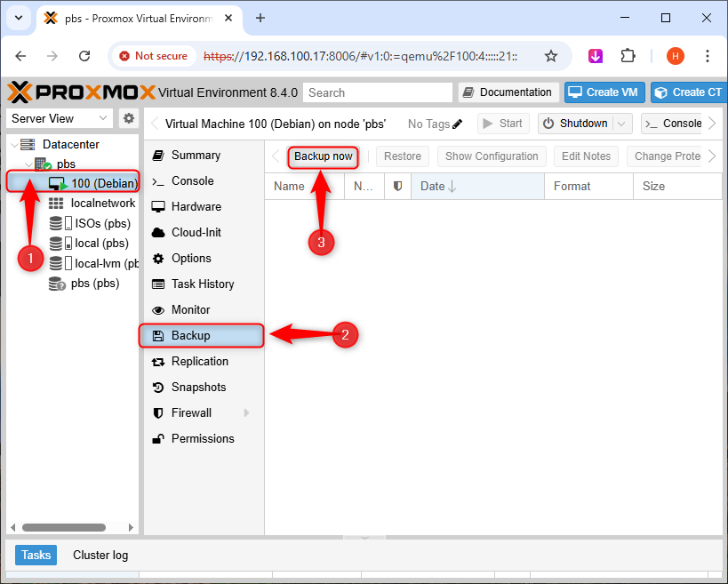728x584 pixels.
Task: Click the pencil icon to edit tags
Action: pos(457,124)
